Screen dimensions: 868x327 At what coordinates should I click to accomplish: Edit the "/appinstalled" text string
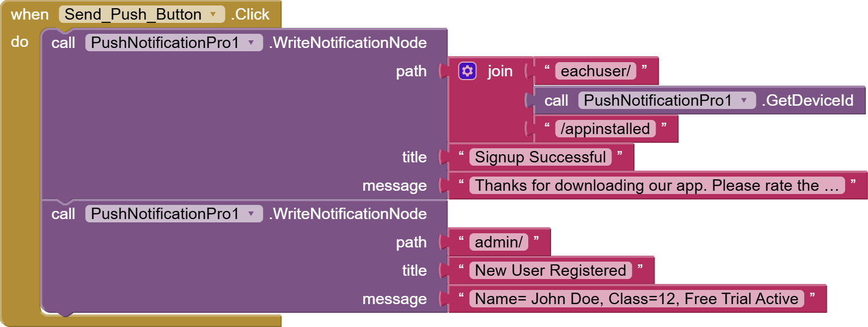click(x=605, y=129)
